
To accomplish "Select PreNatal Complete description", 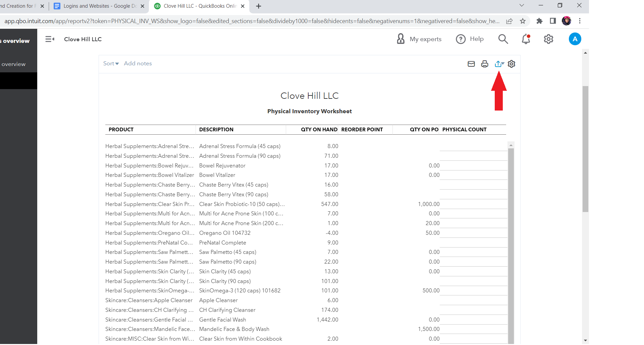I will pyautogui.click(x=223, y=243).
